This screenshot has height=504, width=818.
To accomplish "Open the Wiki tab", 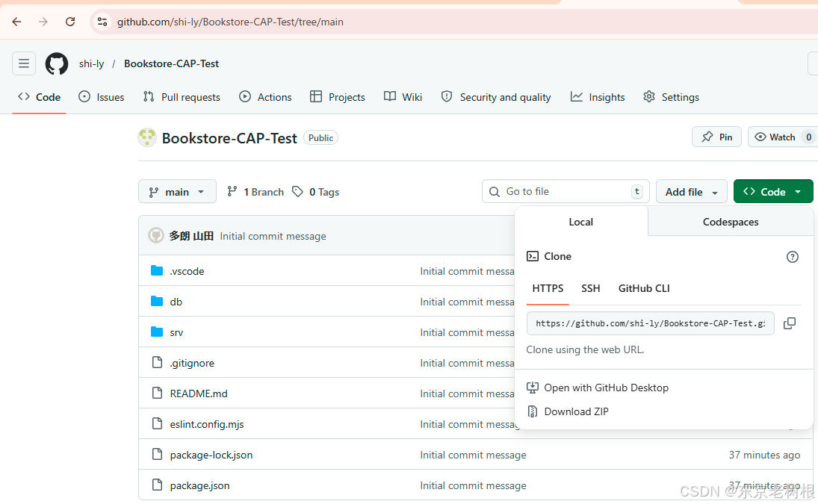I will (x=403, y=97).
